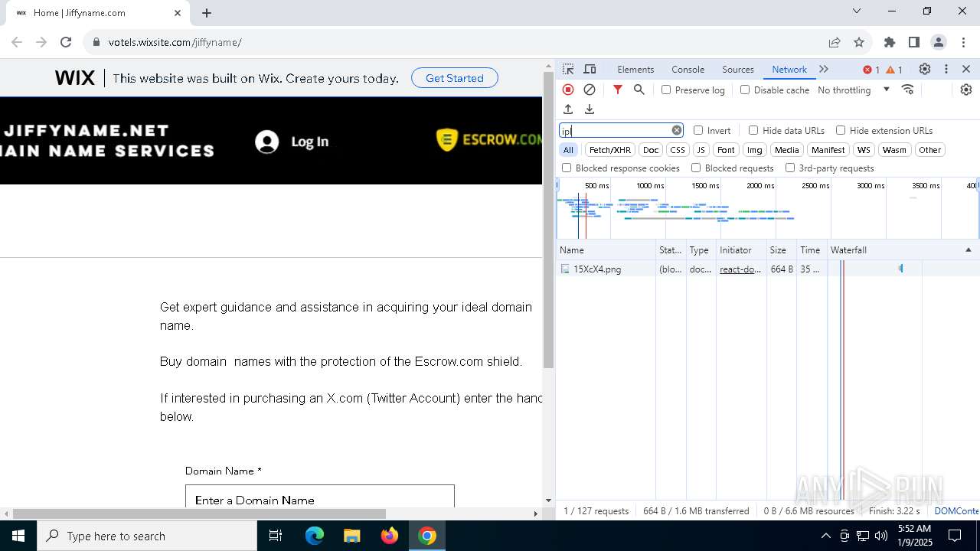This screenshot has width=980, height=551.
Task: Check the Invert filter option
Action: click(x=698, y=130)
